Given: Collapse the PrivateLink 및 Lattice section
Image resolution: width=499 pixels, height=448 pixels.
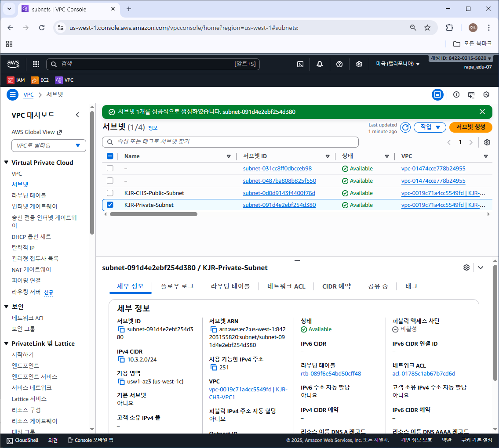Looking at the screenshot, I should (x=6, y=343).
